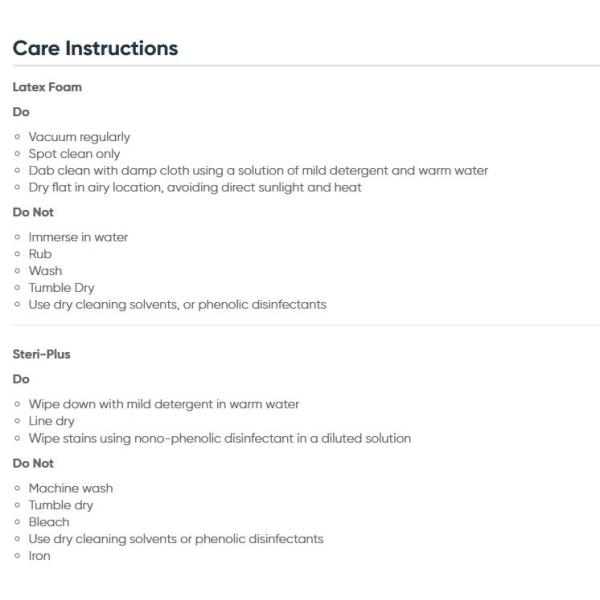Select 'Wipe down with mild detergent' line
Image resolution: width=600 pixels, height=600 pixels.
[x=163, y=404]
